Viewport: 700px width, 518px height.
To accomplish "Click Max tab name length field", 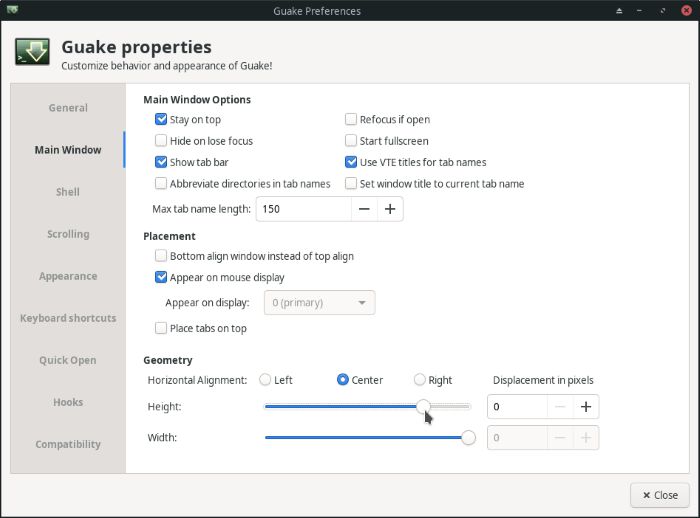I will pos(304,209).
